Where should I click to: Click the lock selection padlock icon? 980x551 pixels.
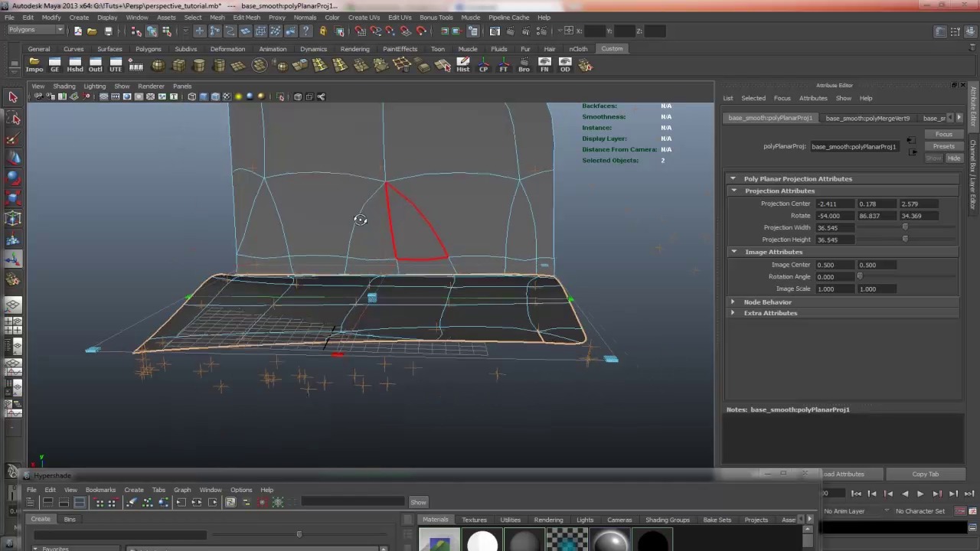pyautogui.click(x=323, y=31)
